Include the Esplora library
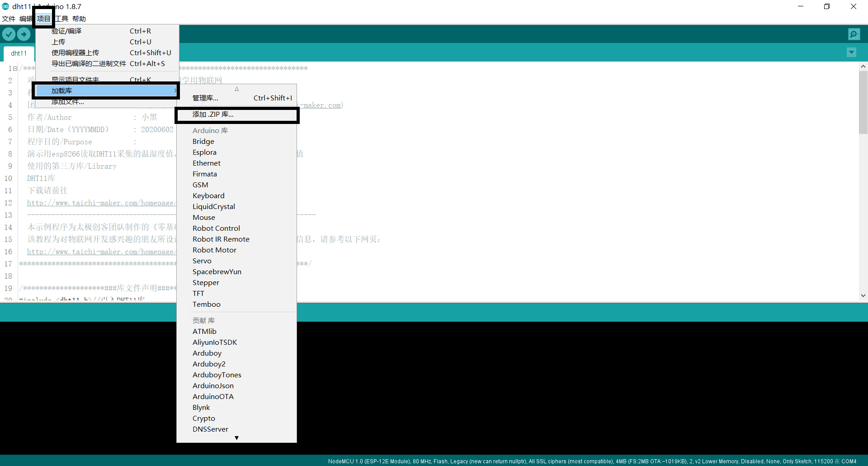The height and width of the screenshot is (466, 868). (236, 152)
